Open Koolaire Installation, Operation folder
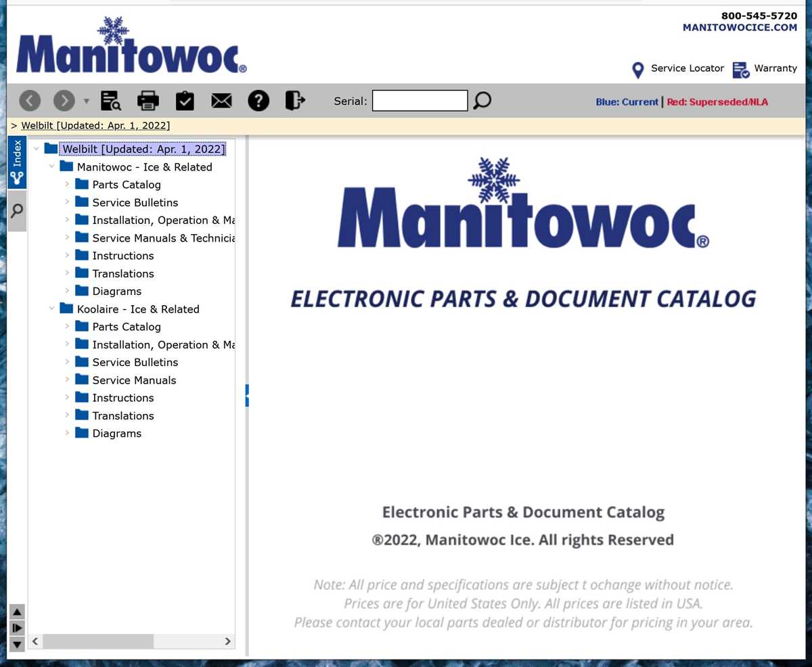The height and width of the screenshot is (667, 812). click(164, 344)
